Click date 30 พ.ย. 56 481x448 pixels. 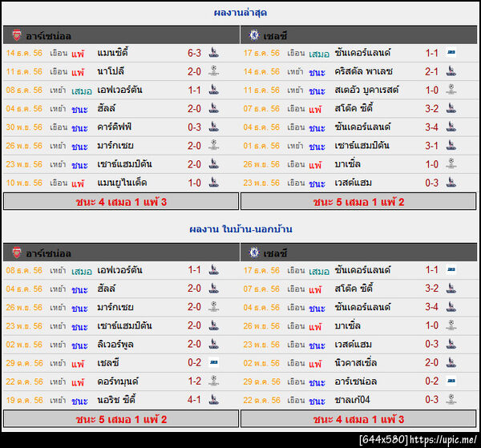24,127
